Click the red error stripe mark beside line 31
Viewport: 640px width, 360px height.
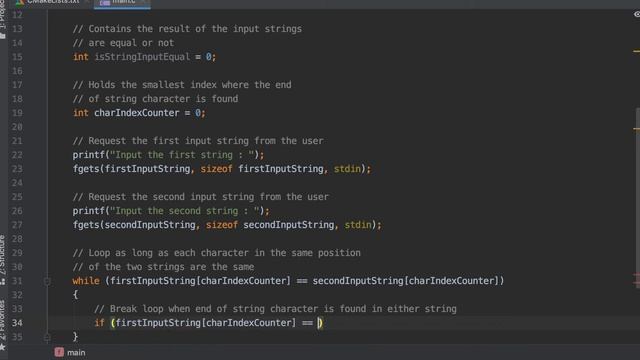click(x=637, y=281)
